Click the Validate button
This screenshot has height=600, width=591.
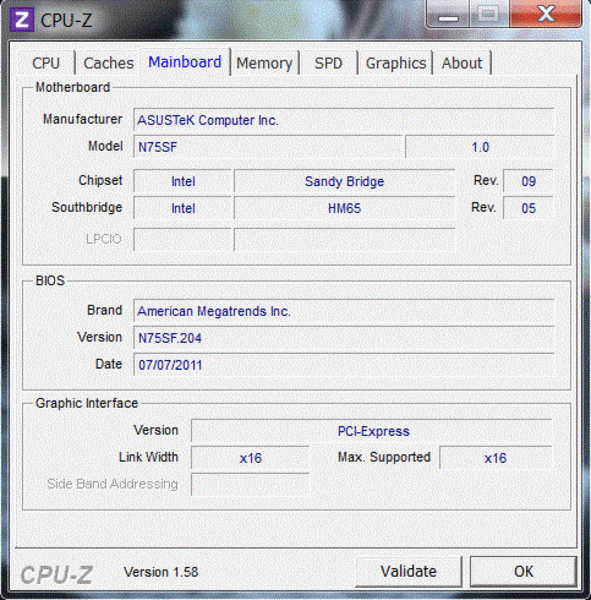(x=408, y=571)
